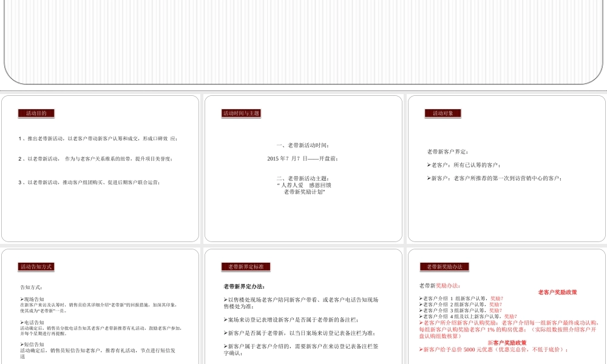Click the text 一、老带新活动时间
The image size is (607, 364).
pos(303,146)
